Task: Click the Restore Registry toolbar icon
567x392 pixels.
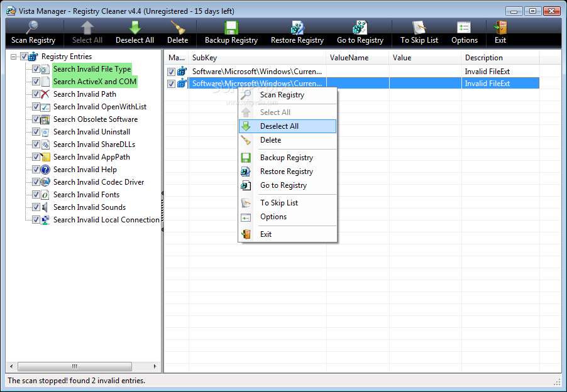Action: click(x=297, y=28)
